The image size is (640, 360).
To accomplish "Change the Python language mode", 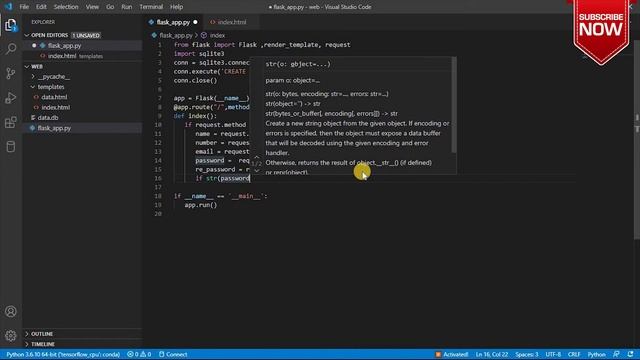I will tap(596, 354).
